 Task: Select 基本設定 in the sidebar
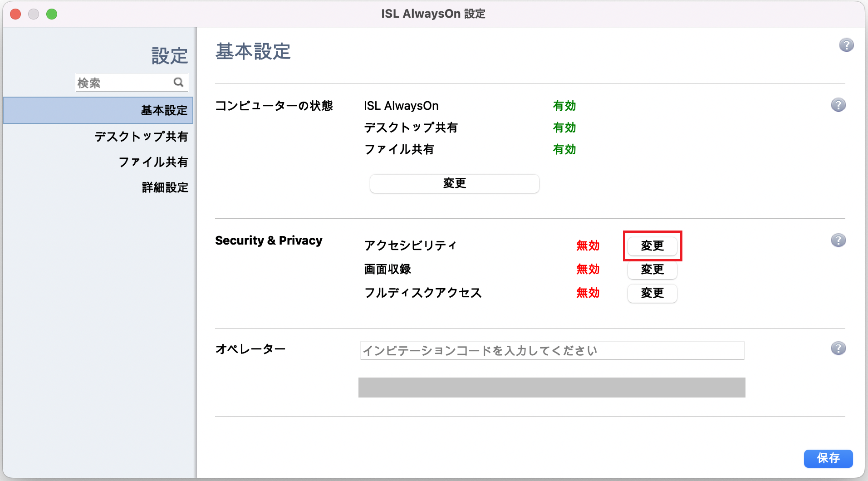point(98,110)
